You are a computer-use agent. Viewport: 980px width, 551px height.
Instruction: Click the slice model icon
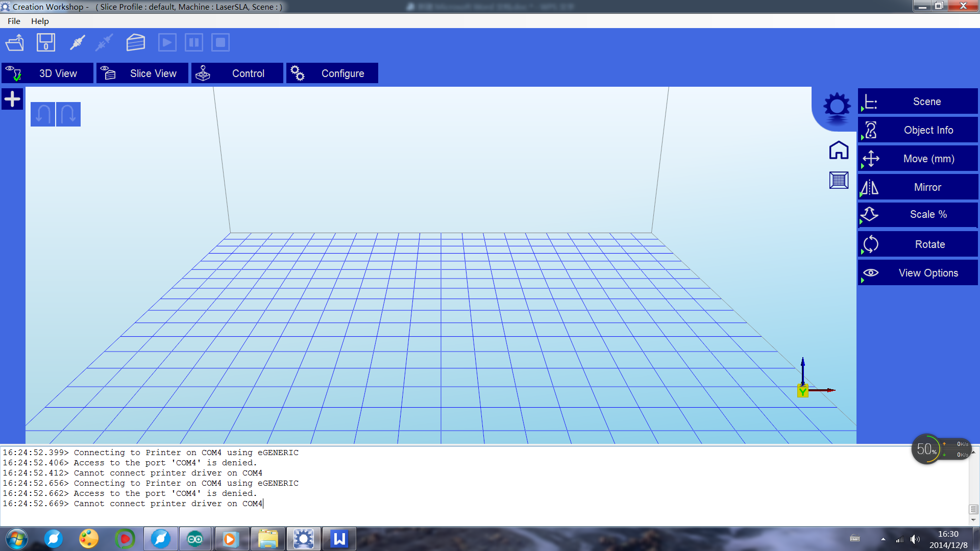[135, 43]
